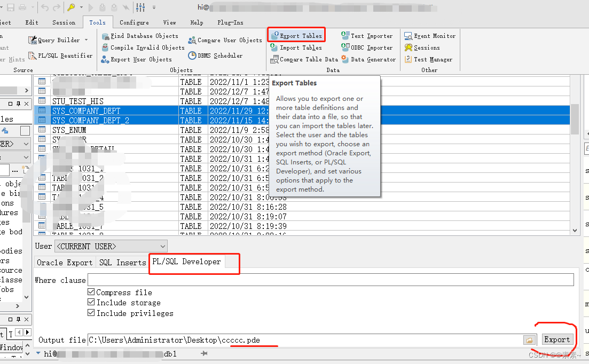Open the View menu
Viewport: 589px width, 364px height.
click(x=169, y=22)
